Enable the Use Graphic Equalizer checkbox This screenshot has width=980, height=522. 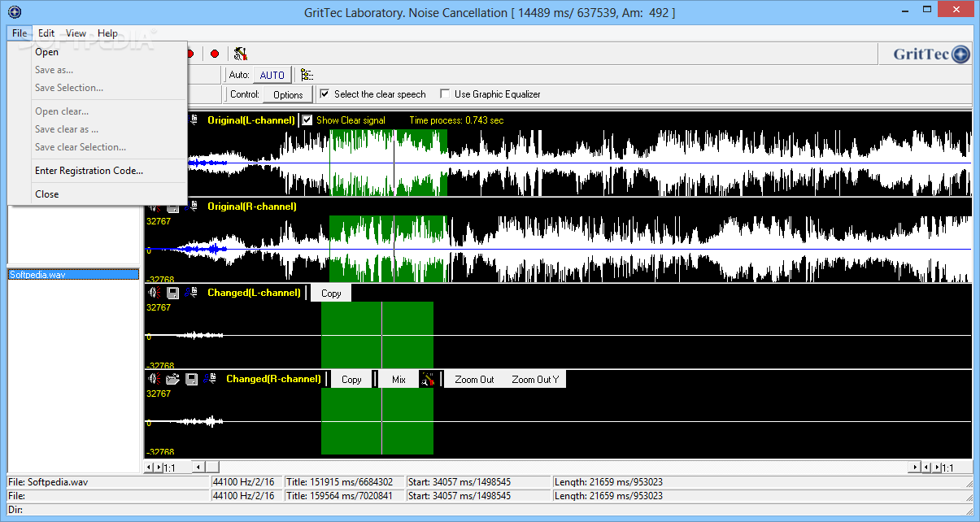(445, 94)
